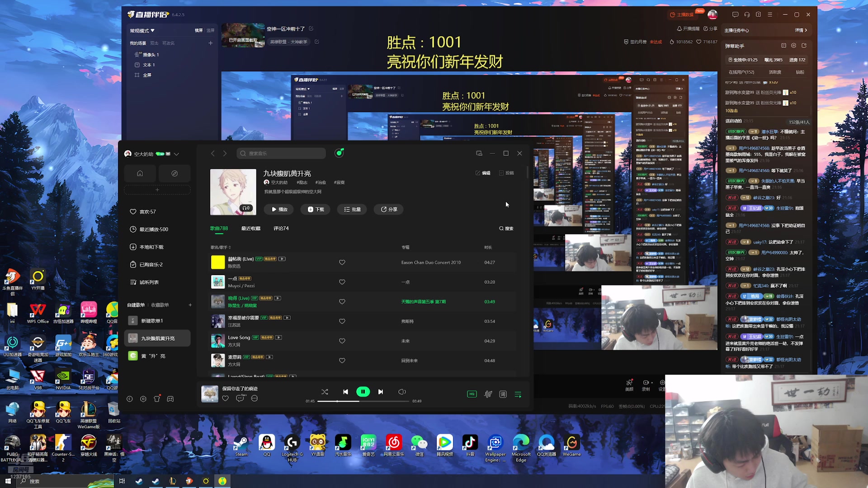Screen dimensions: 868x488
Task: Click the 播放 play-all button
Action: click(279, 209)
